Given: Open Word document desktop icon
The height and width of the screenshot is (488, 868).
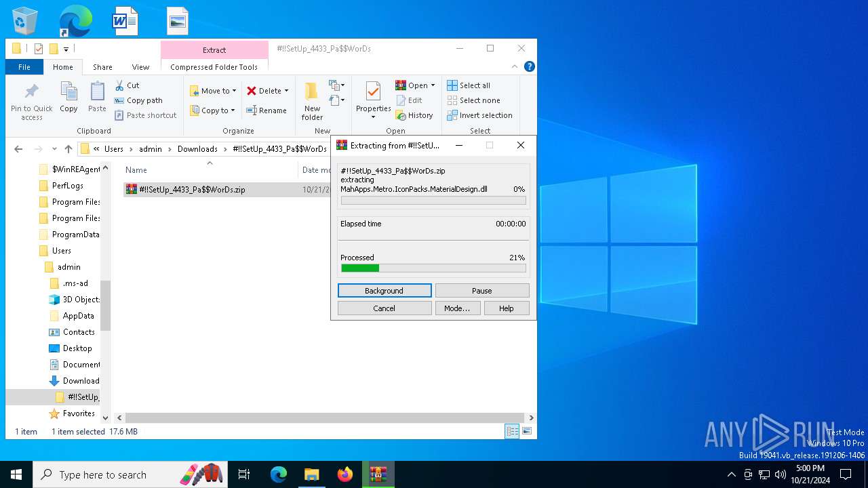Looking at the screenshot, I should click(x=125, y=21).
